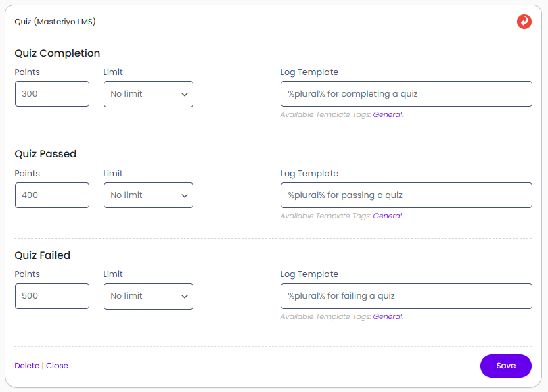Click the Quiz Completion section heading
This screenshot has height=392, width=548.
click(x=58, y=53)
